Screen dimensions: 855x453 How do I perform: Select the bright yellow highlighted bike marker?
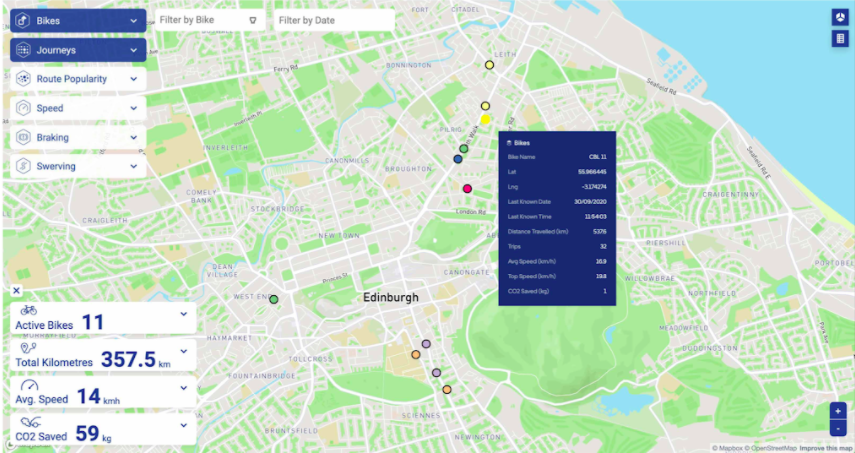click(485, 119)
